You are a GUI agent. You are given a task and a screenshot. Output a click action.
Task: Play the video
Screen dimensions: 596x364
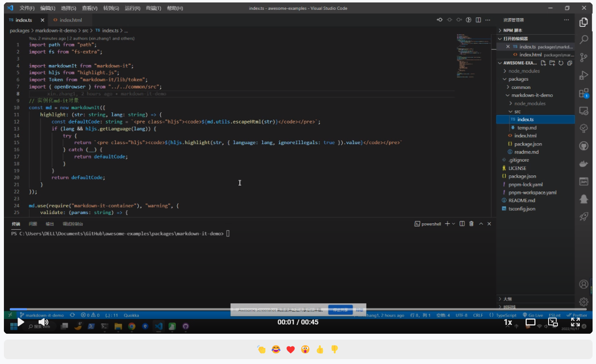(x=21, y=322)
